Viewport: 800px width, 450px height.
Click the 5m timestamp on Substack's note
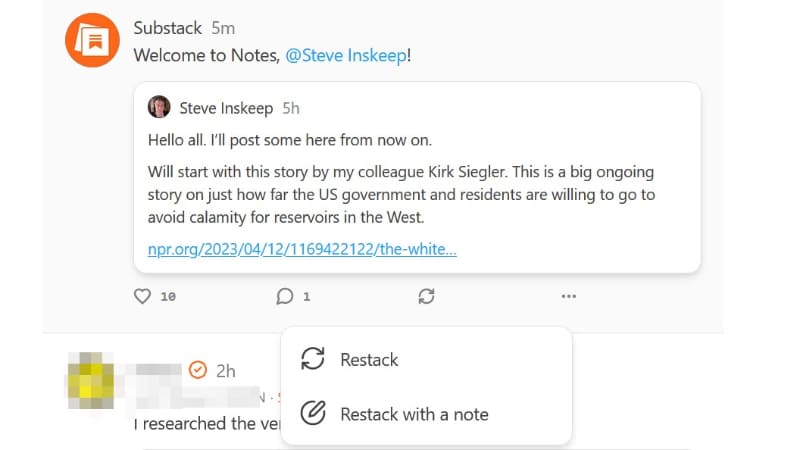[x=223, y=27]
